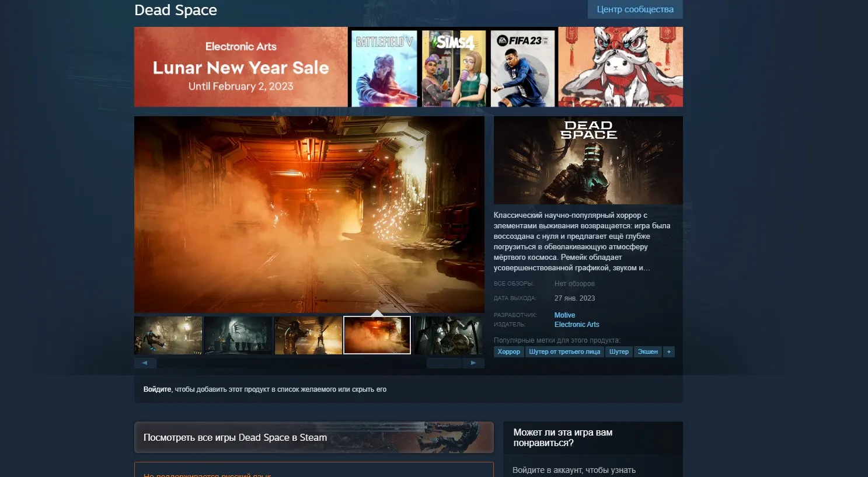This screenshot has width=868, height=477.
Task: Click the screenshot strip scrollbar track
Action: (309, 363)
